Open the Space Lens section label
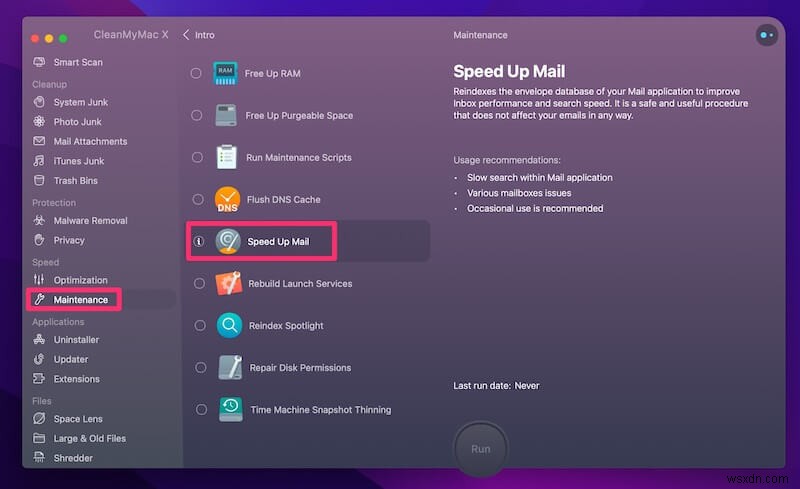This screenshot has width=800, height=489. coord(78,419)
